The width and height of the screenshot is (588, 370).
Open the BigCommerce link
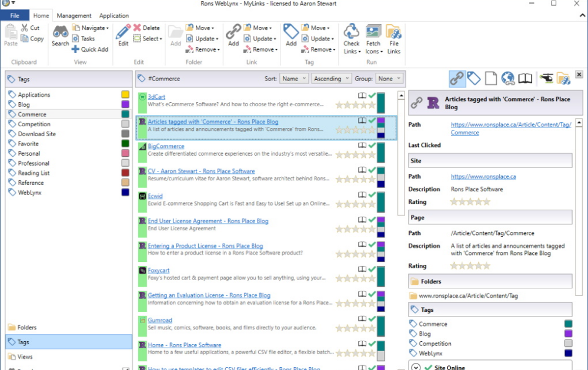pyautogui.click(x=166, y=146)
